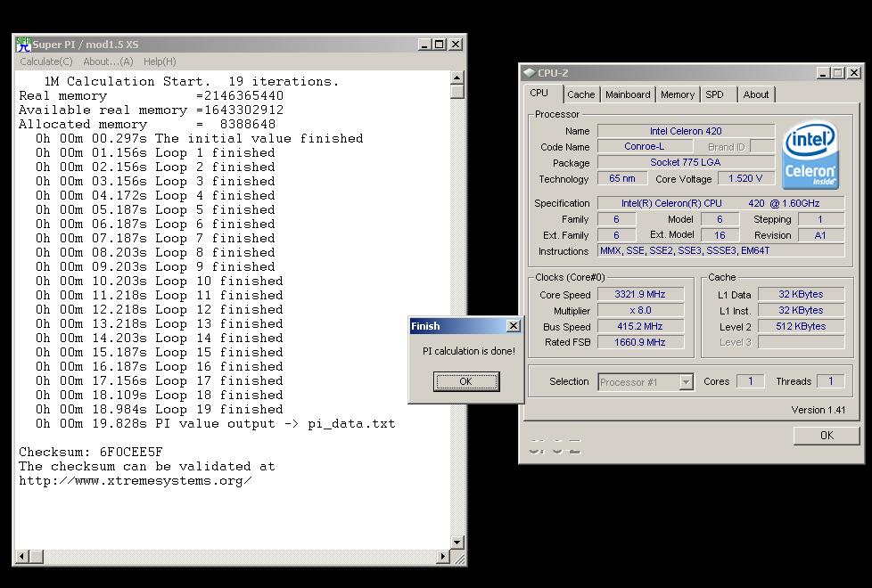872x588 pixels.
Task: Open the Help(H) menu in Super PI
Action: (160, 61)
